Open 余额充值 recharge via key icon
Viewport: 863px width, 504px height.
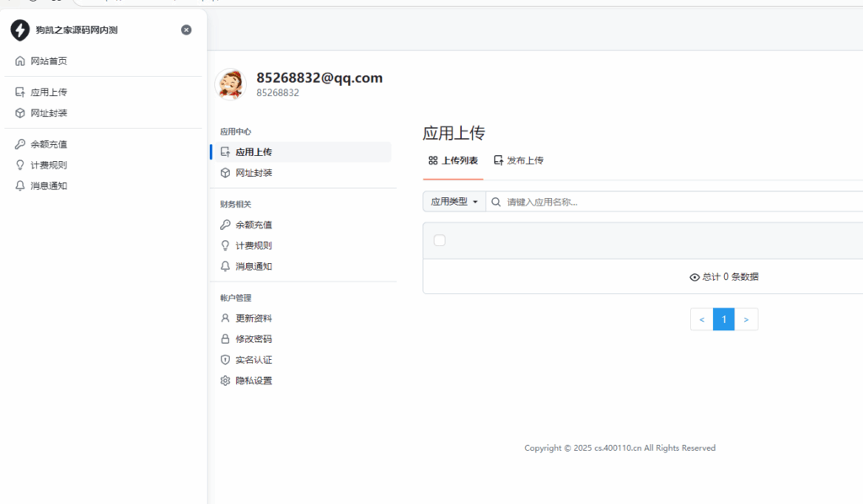click(x=225, y=224)
